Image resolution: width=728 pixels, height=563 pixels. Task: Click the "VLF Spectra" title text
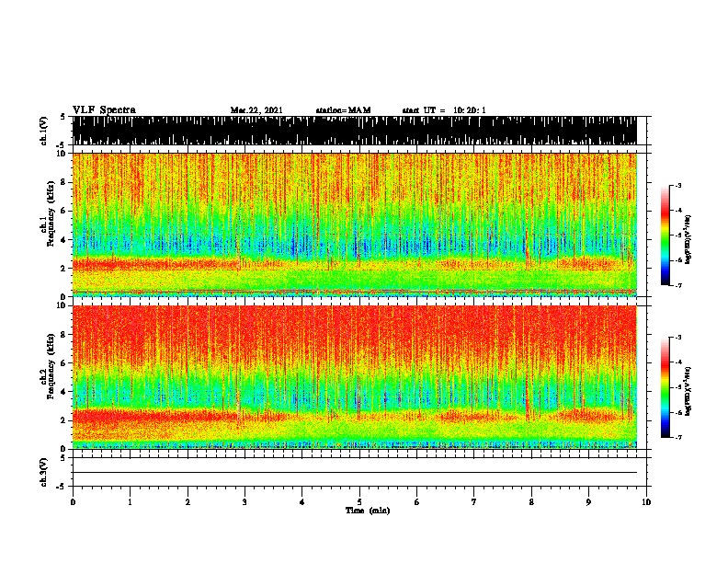[104, 110]
